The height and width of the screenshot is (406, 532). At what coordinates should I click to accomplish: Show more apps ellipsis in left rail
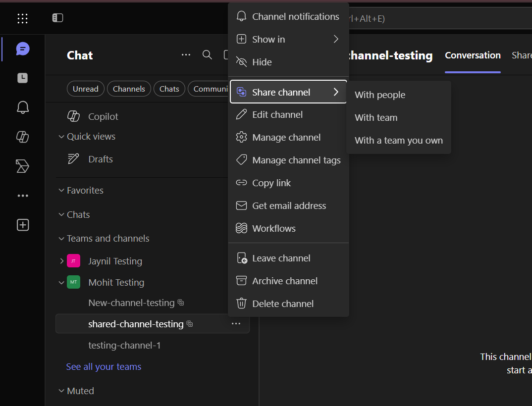point(23,196)
